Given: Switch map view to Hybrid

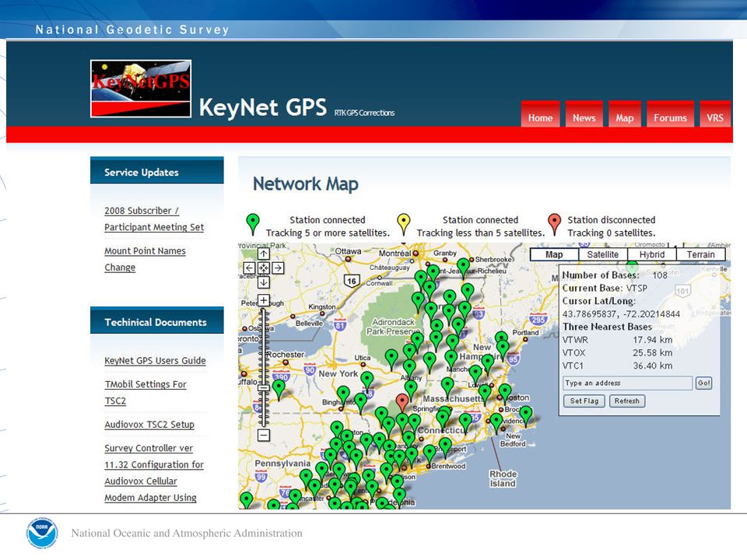Looking at the screenshot, I should (652, 255).
